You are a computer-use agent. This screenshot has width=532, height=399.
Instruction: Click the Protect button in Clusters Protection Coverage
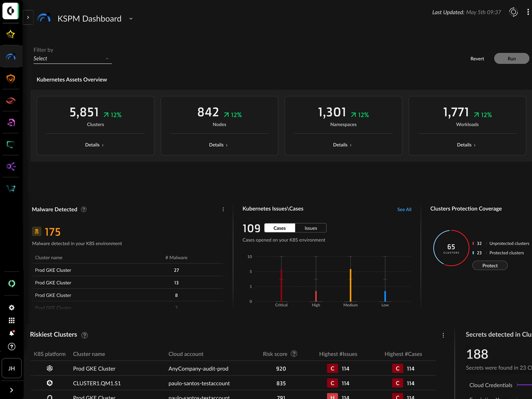pos(489,265)
